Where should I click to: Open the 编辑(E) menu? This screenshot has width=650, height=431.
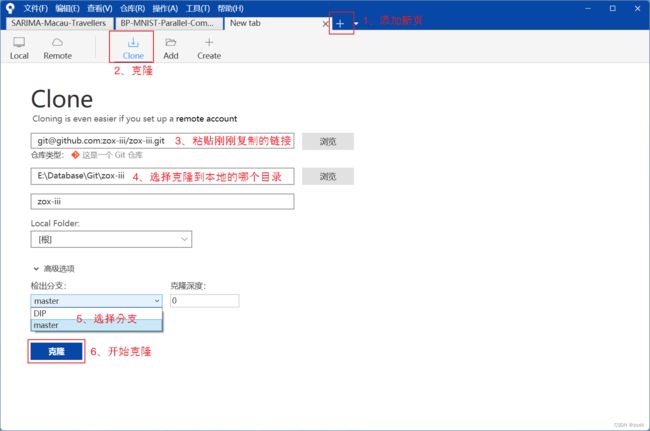(x=67, y=8)
